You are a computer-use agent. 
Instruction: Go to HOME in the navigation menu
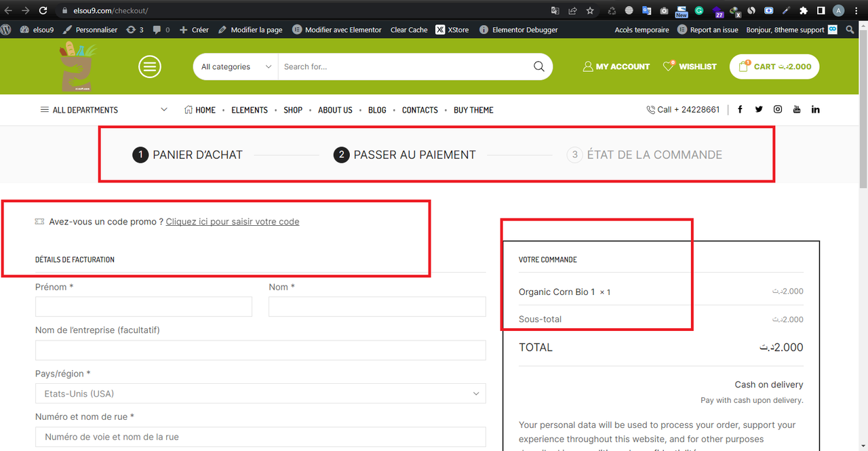pyautogui.click(x=200, y=110)
